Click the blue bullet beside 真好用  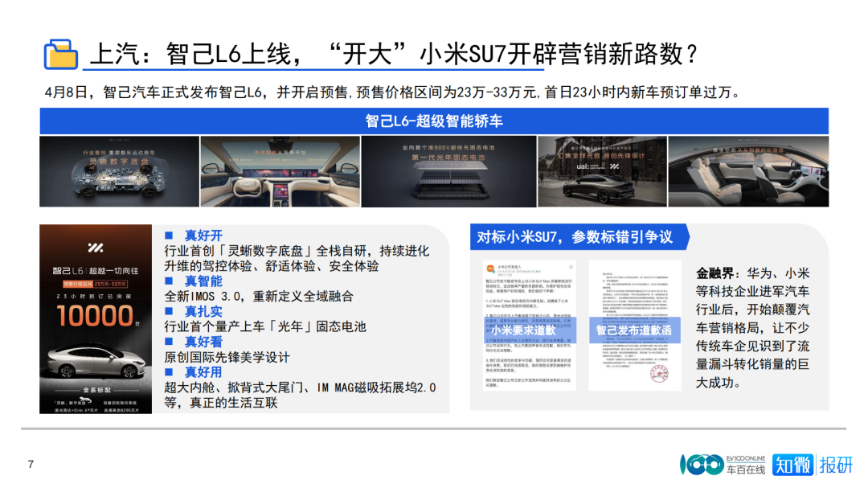[x=170, y=372]
